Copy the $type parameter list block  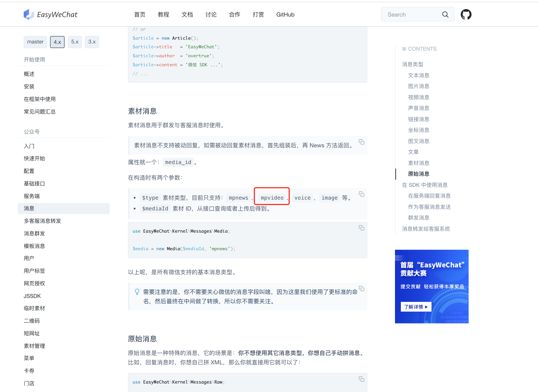pyautogui.click(x=361, y=194)
